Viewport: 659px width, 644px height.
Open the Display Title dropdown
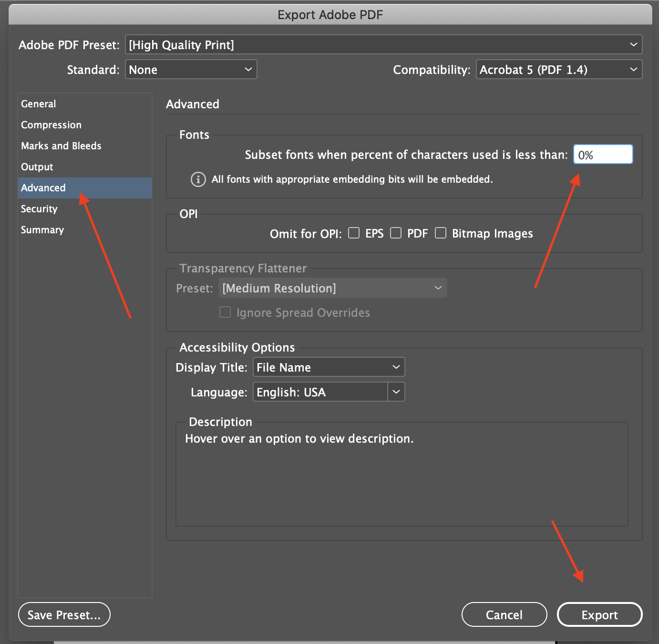point(329,367)
